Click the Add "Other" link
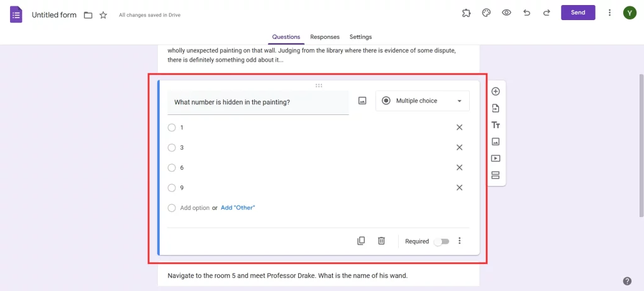 coord(238,207)
